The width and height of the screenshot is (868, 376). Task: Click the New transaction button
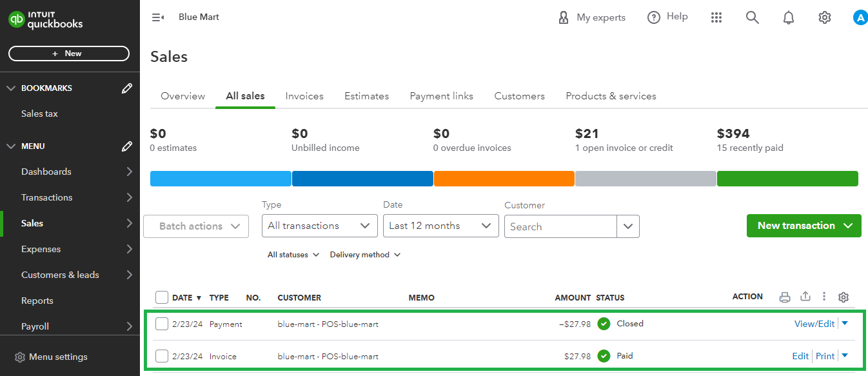coord(804,226)
